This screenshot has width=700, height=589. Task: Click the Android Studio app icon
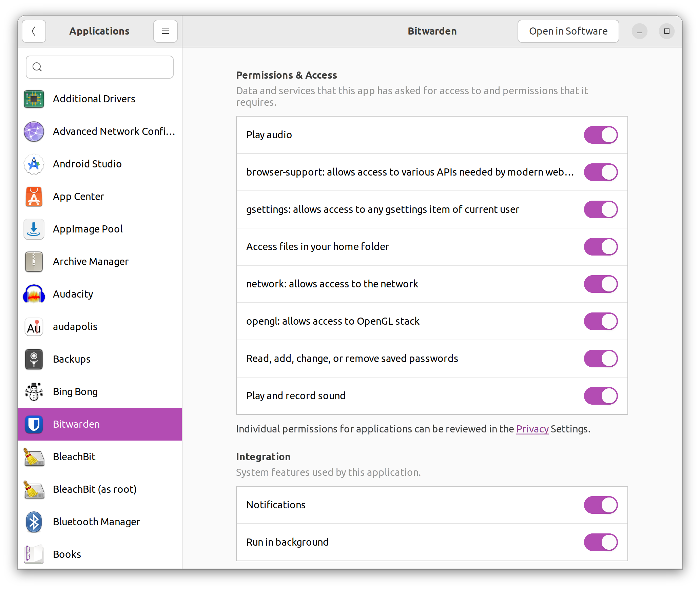(x=34, y=164)
